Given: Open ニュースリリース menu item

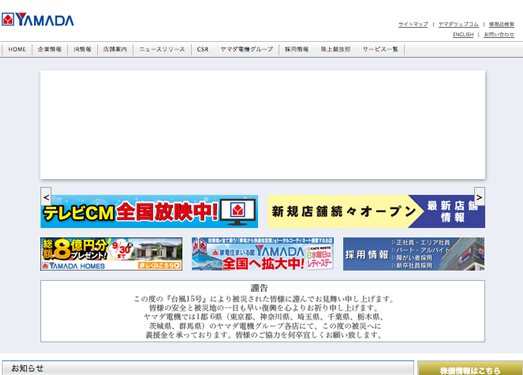Looking at the screenshot, I should click(x=162, y=49).
